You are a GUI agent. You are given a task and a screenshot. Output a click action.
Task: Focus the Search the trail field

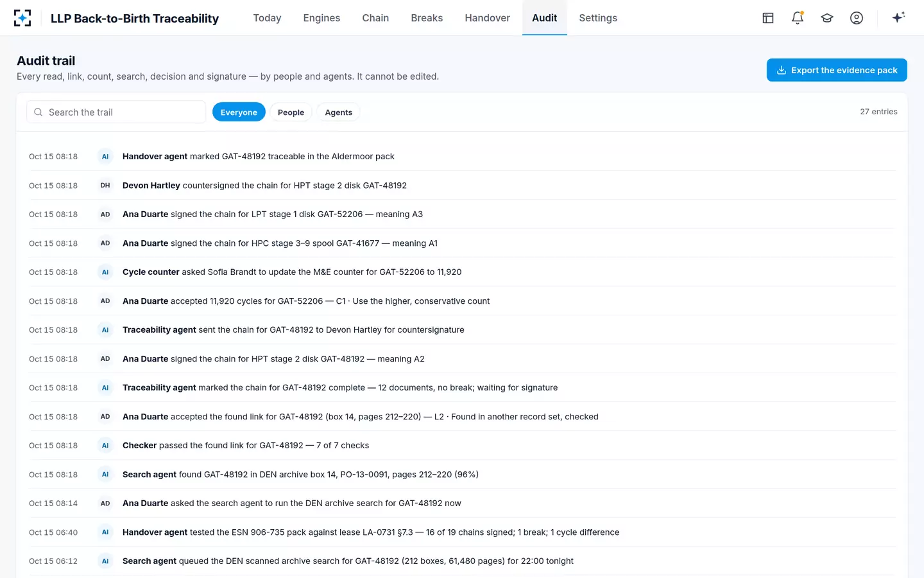[x=116, y=112]
